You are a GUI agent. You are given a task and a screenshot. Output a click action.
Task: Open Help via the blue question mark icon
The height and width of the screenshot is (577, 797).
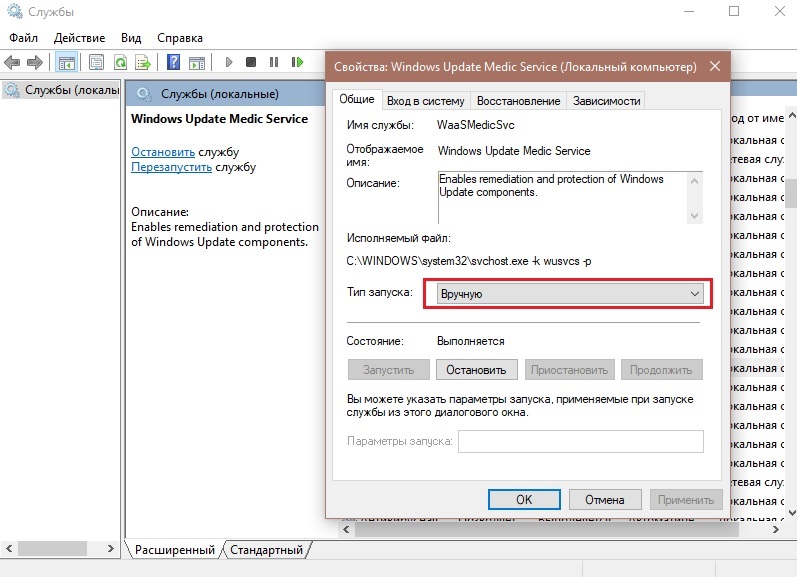[173, 62]
